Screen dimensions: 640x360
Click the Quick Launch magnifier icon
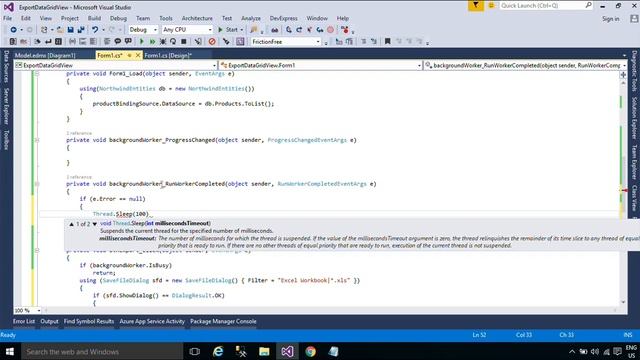(588, 6)
